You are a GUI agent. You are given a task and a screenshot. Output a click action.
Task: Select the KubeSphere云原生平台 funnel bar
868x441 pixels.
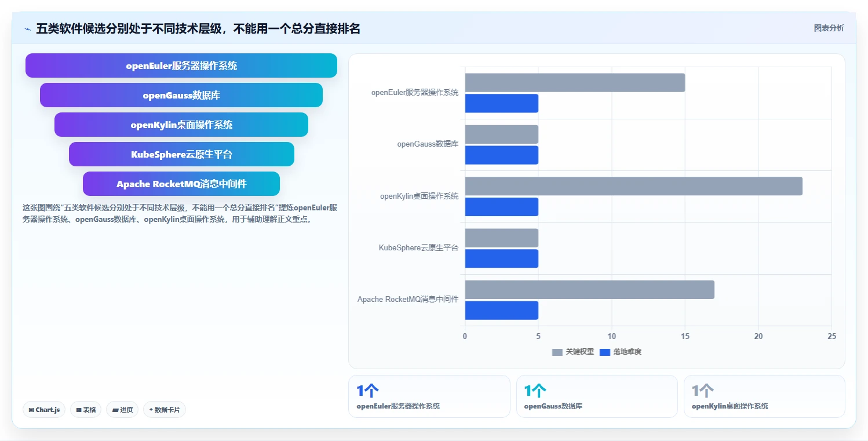coord(181,154)
